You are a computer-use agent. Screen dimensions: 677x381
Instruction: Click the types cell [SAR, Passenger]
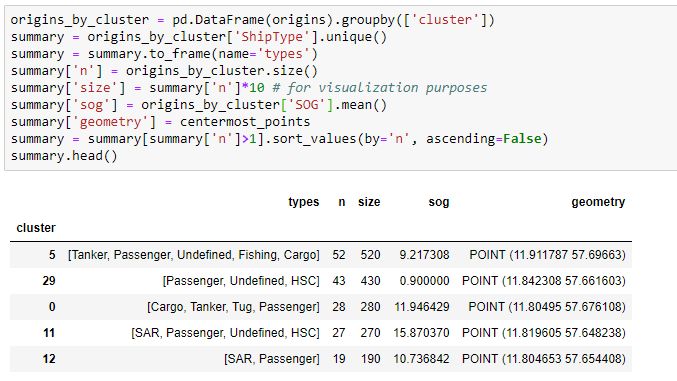tap(272, 359)
